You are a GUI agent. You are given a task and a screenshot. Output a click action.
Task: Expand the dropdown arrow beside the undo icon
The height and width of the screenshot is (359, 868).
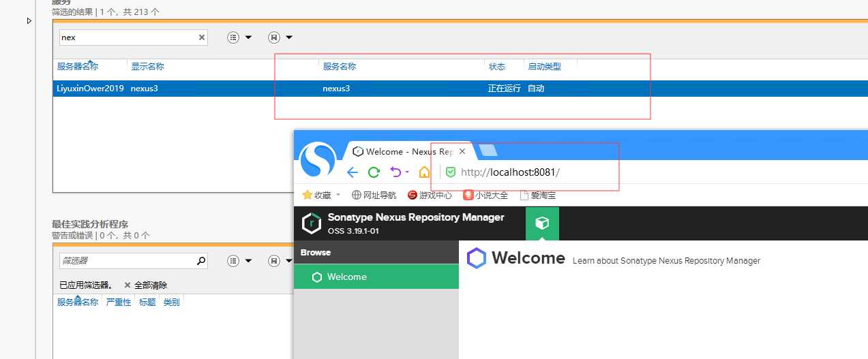[408, 172]
